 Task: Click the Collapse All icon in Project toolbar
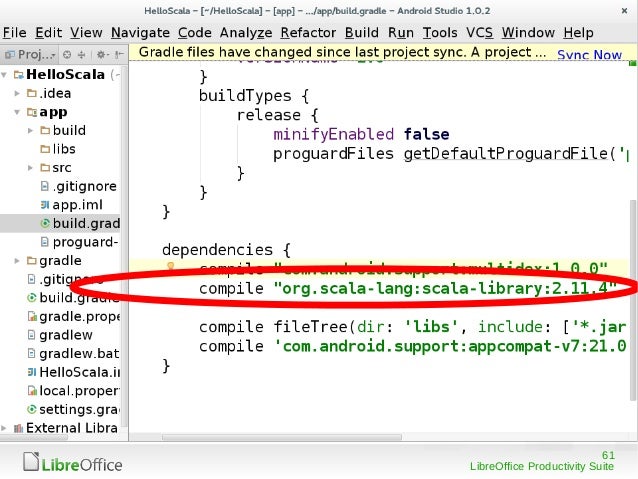[81, 55]
